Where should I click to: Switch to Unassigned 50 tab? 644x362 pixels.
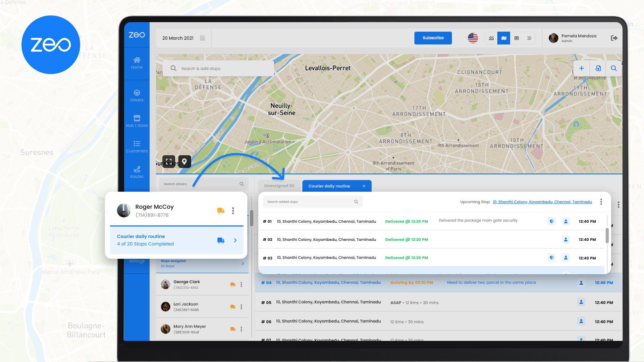[279, 186]
